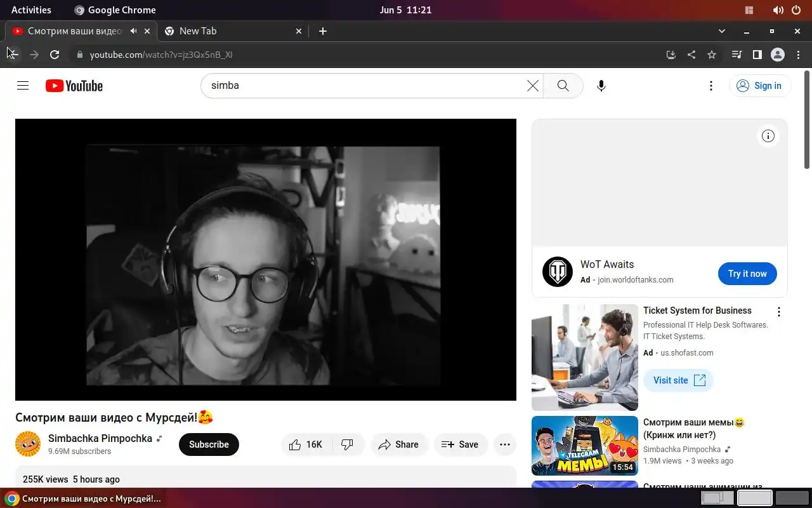Click the ad info icon
Screen dimensions: 812x508
[x=768, y=136]
